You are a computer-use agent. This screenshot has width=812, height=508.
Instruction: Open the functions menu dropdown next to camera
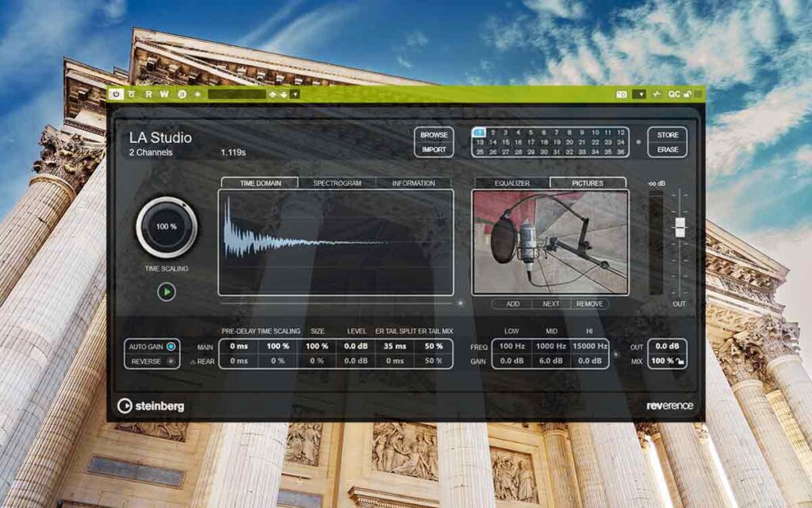click(640, 94)
